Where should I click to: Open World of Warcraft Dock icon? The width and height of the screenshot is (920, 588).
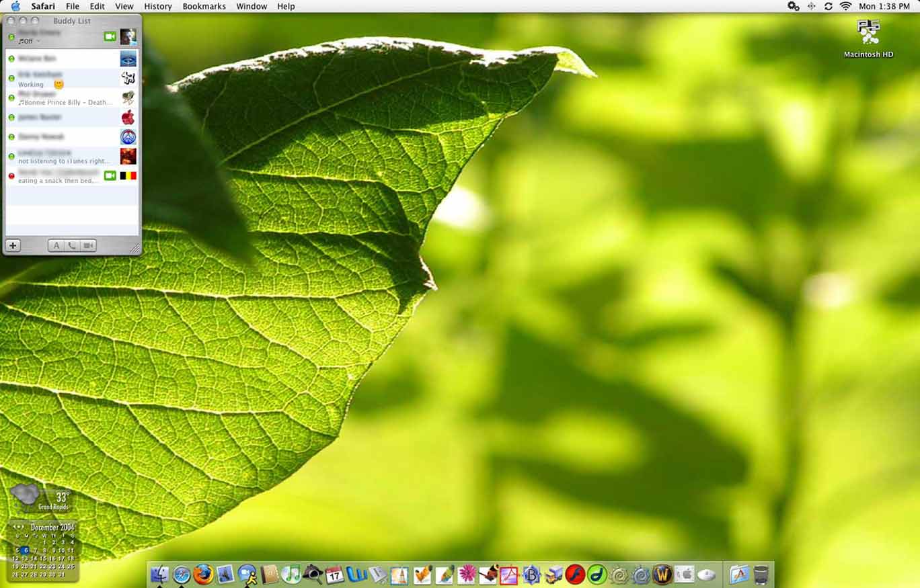(x=662, y=575)
